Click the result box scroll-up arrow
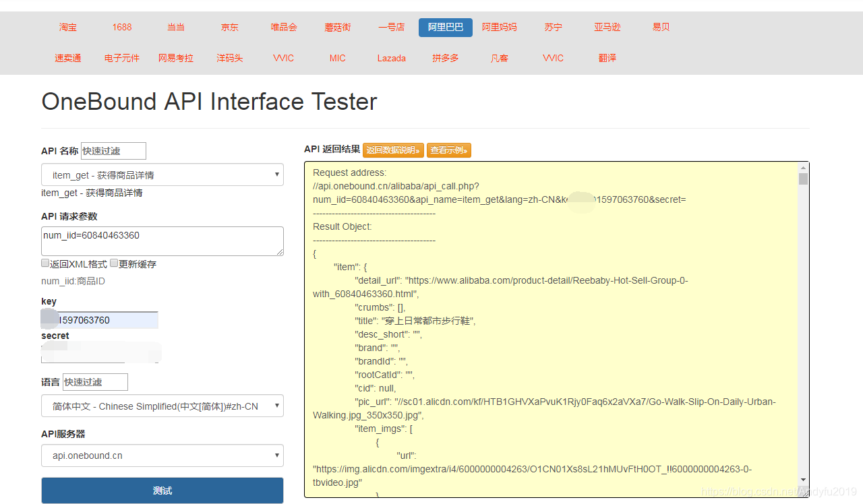 click(x=803, y=168)
